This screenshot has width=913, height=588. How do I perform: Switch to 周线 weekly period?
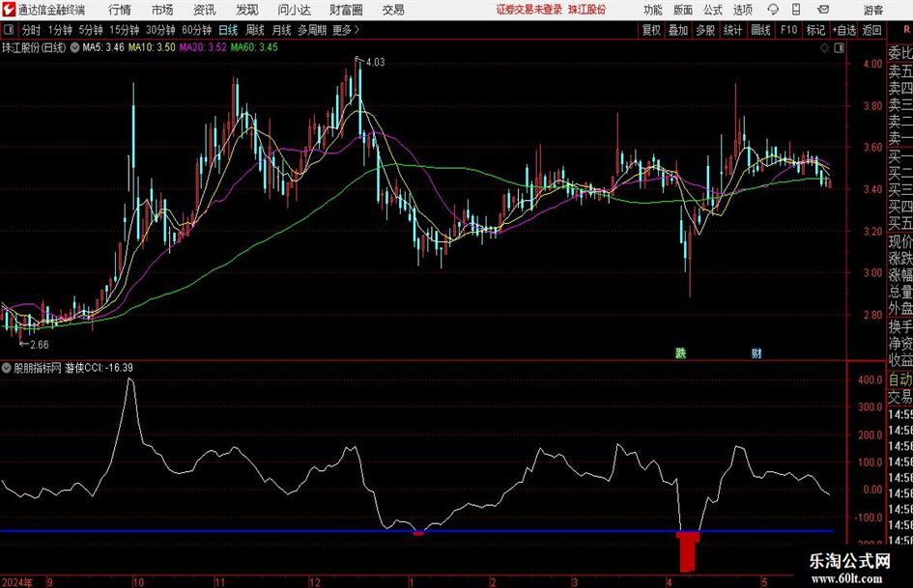coord(254,30)
